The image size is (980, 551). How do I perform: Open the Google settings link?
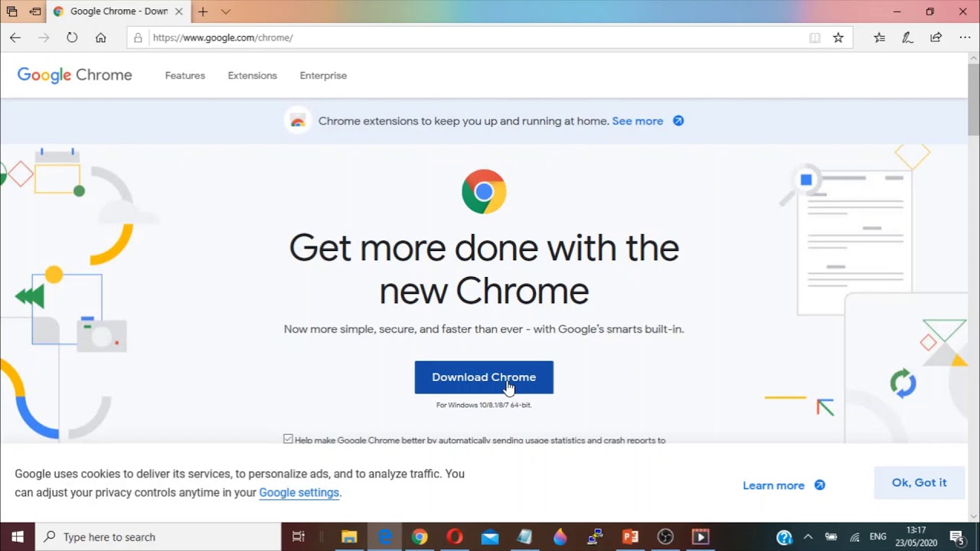click(299, 493)
